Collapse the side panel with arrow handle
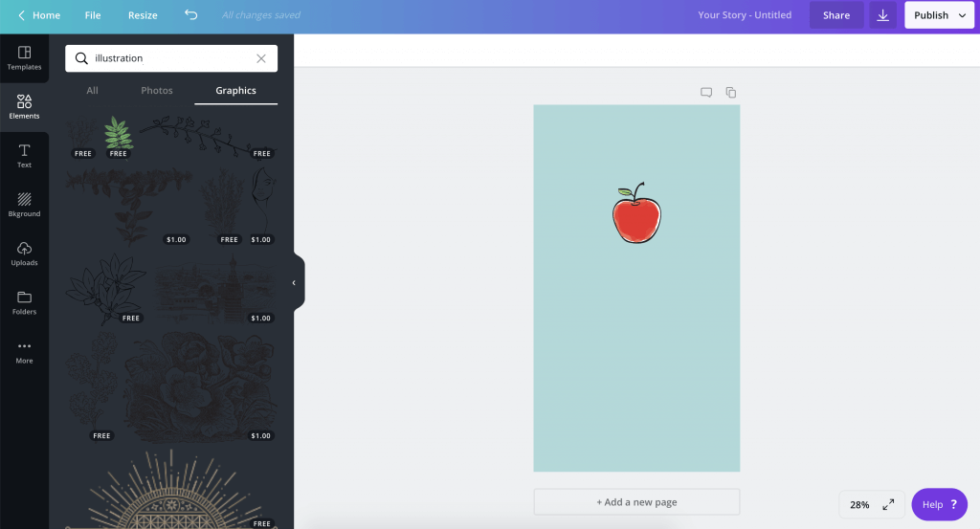980x529 pixels. pyautogui.click(x=294, y=282)
